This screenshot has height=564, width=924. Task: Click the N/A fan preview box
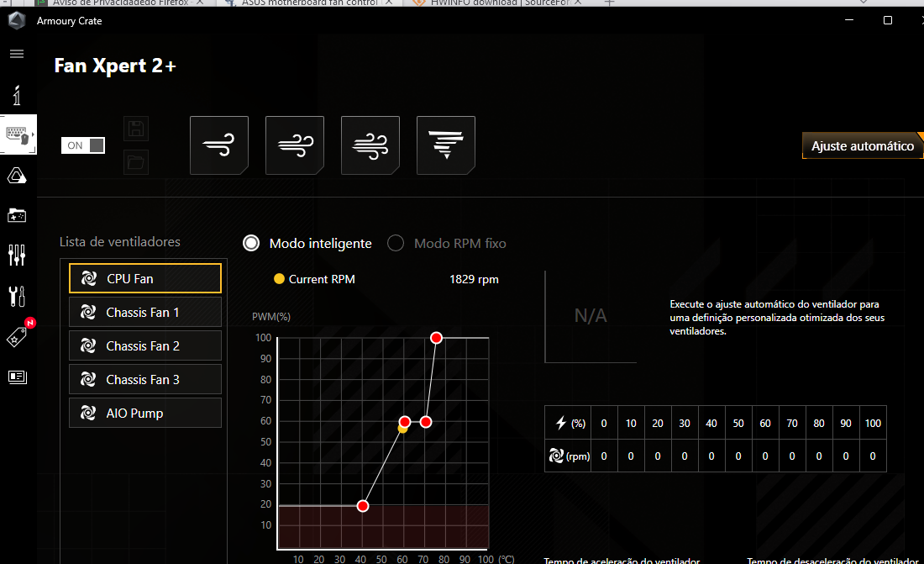(x=591, y=316)
